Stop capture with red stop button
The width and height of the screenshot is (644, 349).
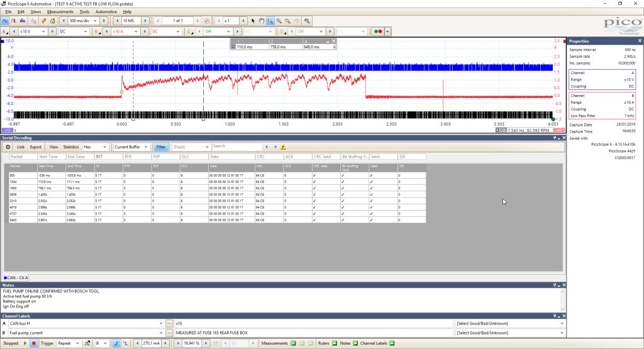[34, 343]
